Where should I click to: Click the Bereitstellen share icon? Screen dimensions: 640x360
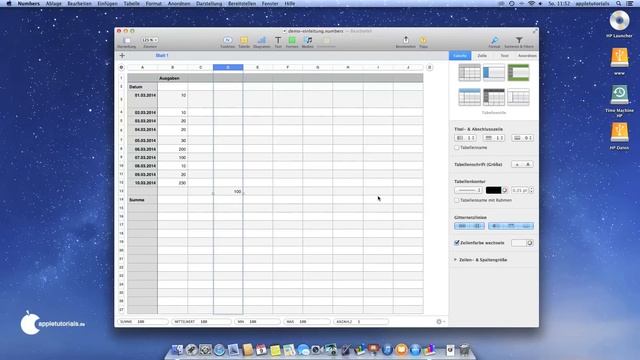pos(406,40)
